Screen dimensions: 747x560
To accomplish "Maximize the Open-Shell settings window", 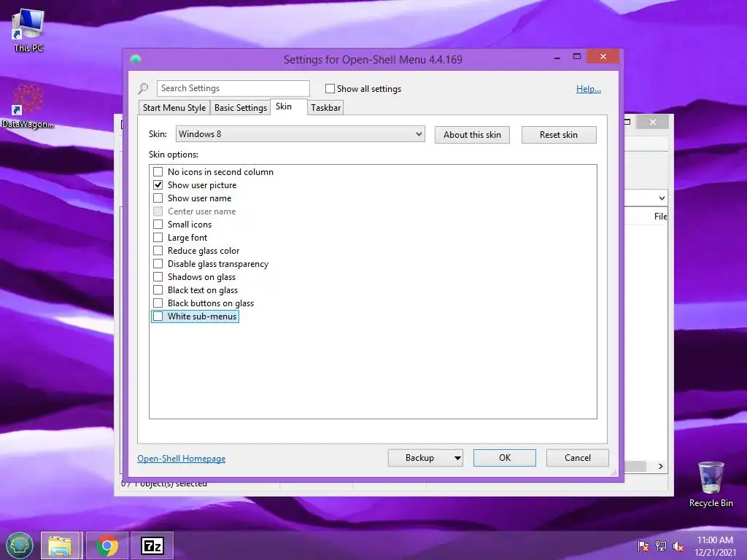I will tap(577, 57).
